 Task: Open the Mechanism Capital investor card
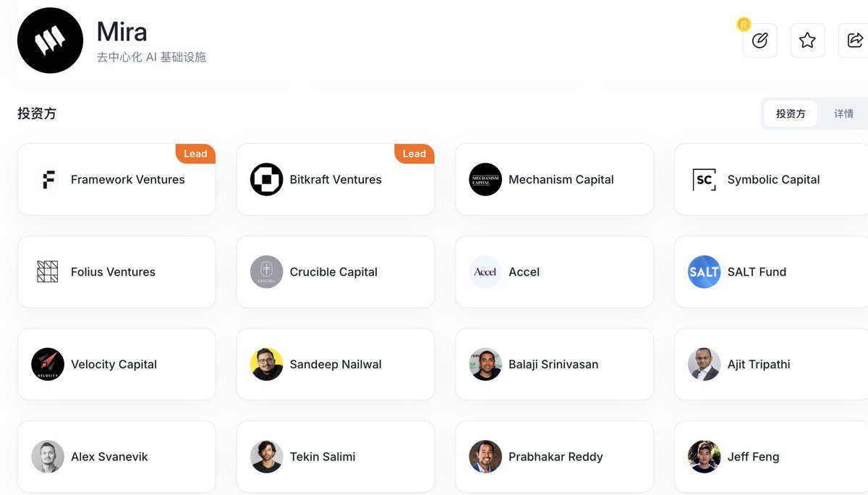[554, 179]
